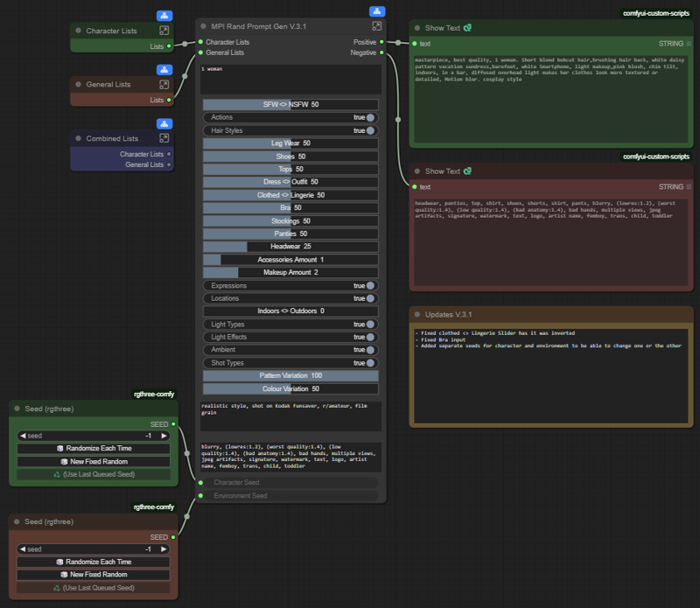Turn off the Shot Types toggle
This screenshot has width=700, height=608.
(371, 363)
